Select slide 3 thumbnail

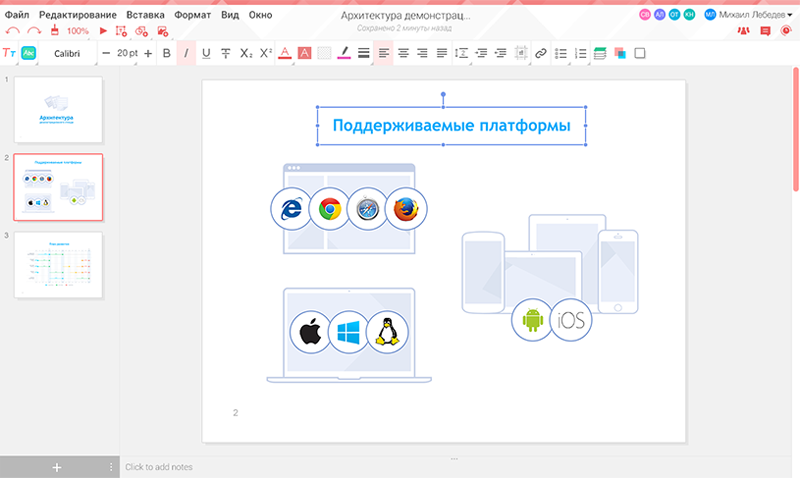(58, 265)
